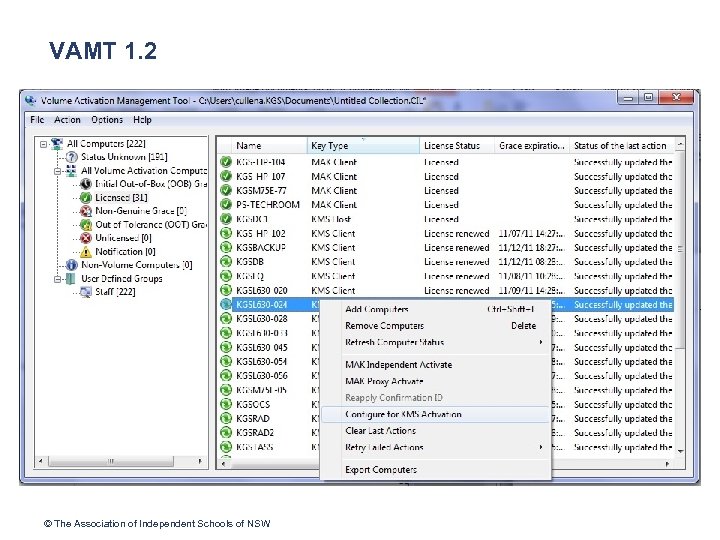Click the status icon for KGSRAD2
The image size is (720, 540).
tap(225, 433)
